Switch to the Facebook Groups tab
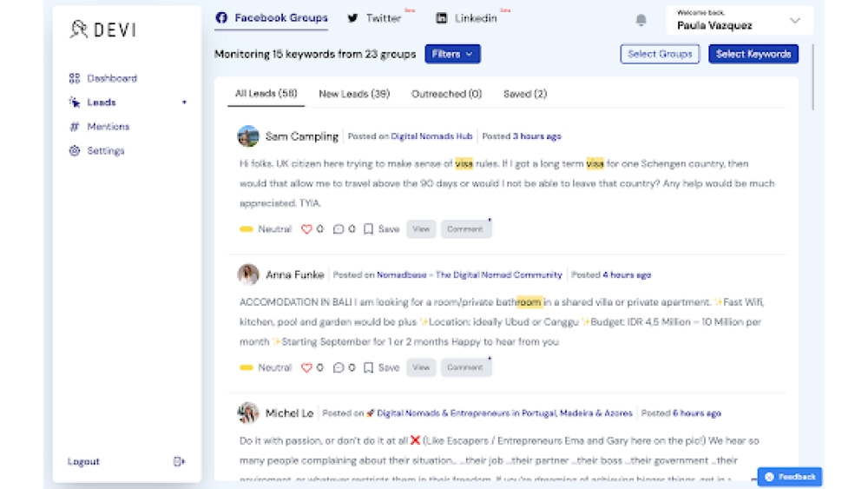This screenshot has width=868, height=489. click(272, 18)
